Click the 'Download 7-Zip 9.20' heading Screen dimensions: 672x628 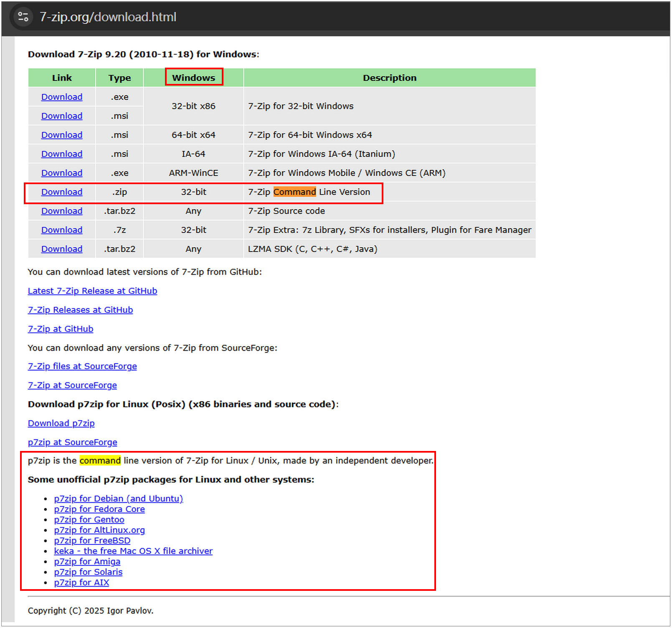coord(144,54)
